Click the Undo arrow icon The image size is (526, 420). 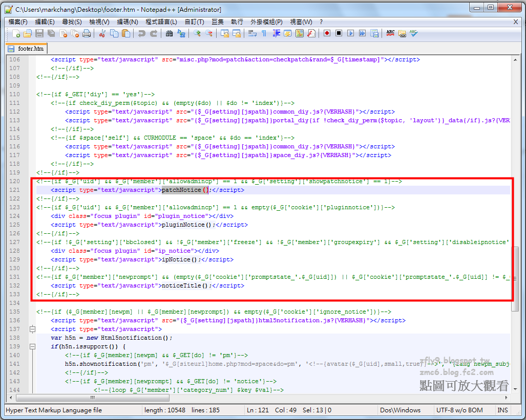click(141, 33)
